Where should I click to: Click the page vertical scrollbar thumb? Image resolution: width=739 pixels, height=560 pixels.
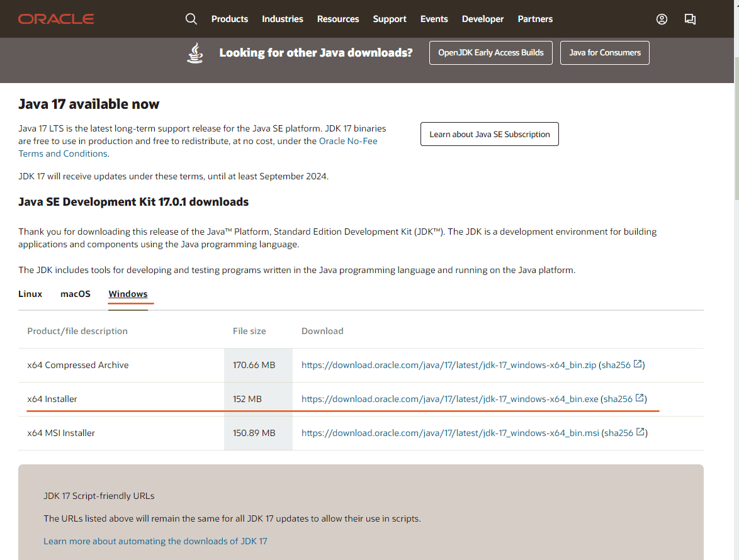point(736,128)
